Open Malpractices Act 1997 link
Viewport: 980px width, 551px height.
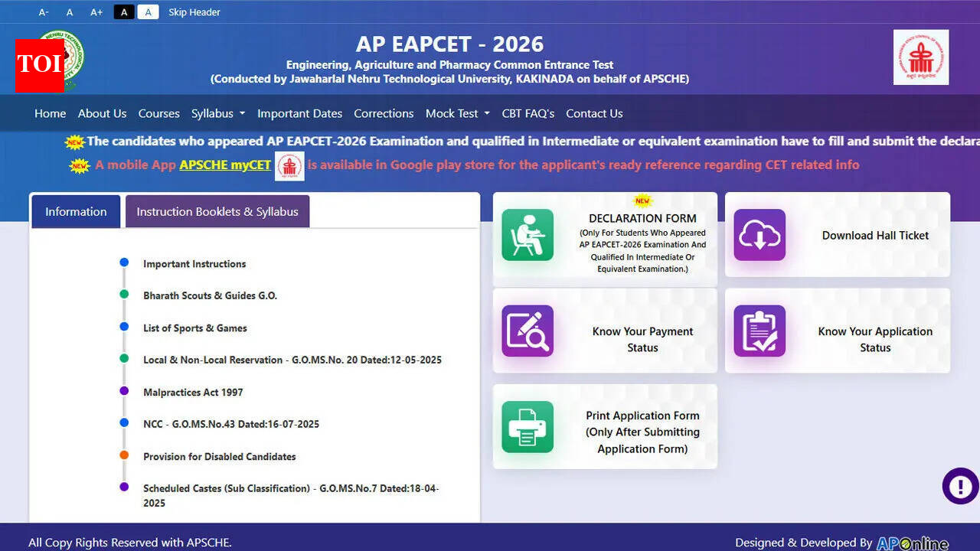tap(193, 393)
